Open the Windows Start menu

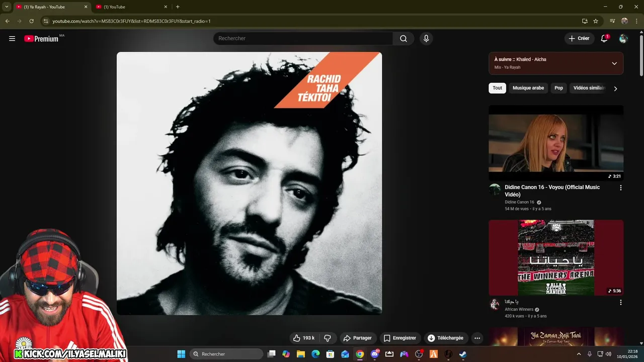[181, 354]
